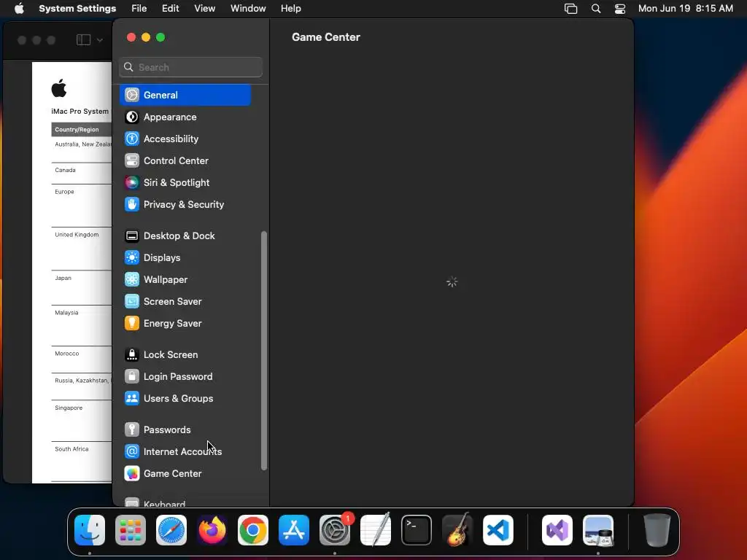Viewport: 747px width, 560px height.
Task: Zoom System Settings with green button
Action: (160, 37)
